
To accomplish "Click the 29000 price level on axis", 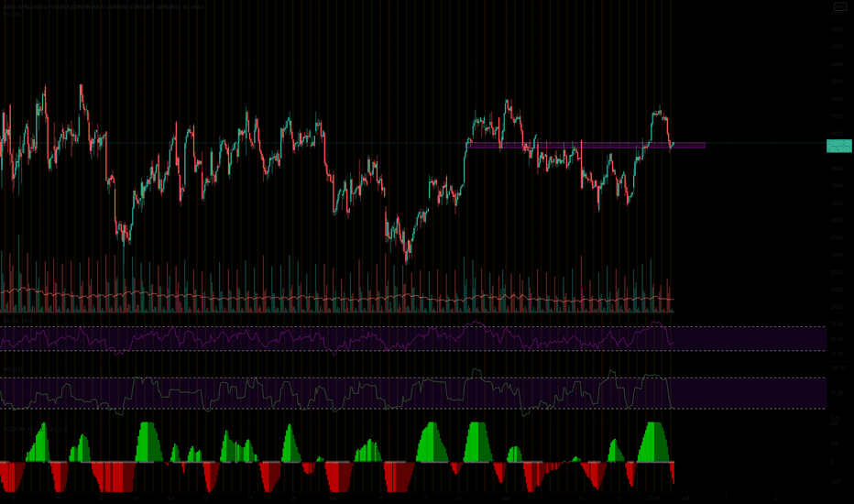I will click(838, 134).
